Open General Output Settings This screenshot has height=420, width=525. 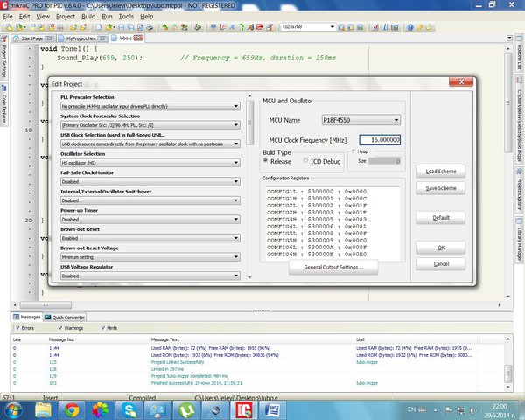point(333,267)
